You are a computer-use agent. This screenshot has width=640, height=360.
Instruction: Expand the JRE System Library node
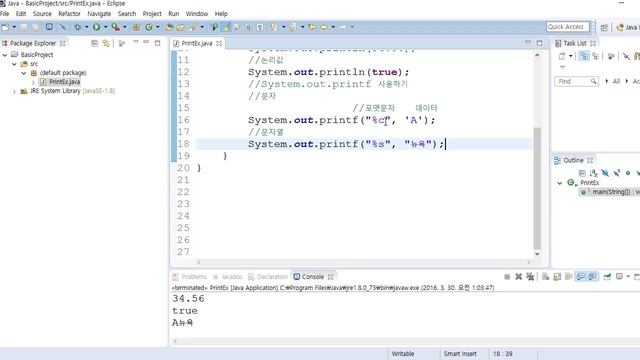point(14,91)
